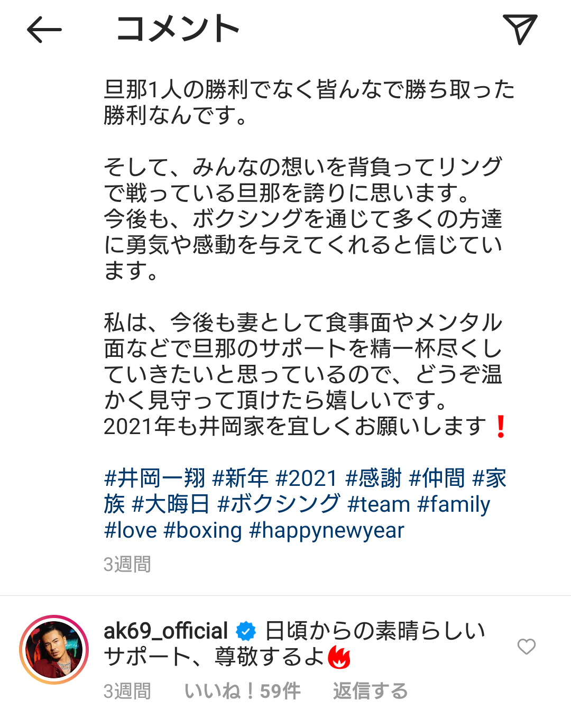This screenshot has width=571, height=728.
Task: Open hashtag #team
Action: pyautogui.click(x=379, y=504)
